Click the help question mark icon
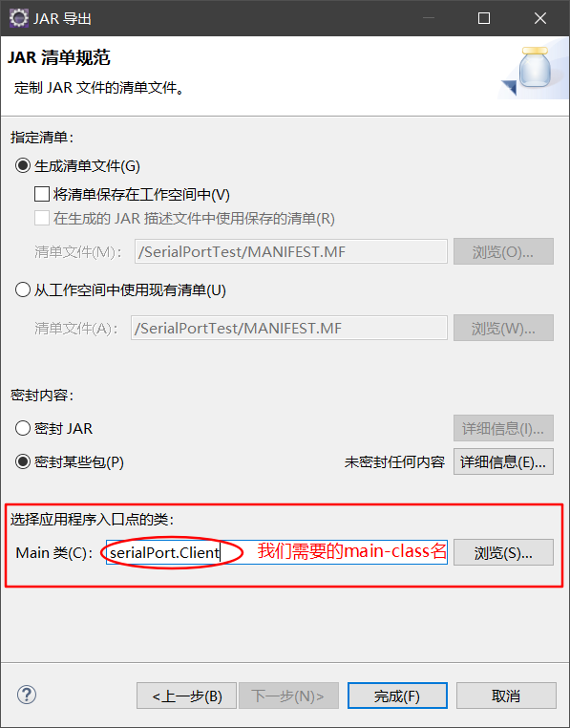570x728 pixels. [27, 695]
